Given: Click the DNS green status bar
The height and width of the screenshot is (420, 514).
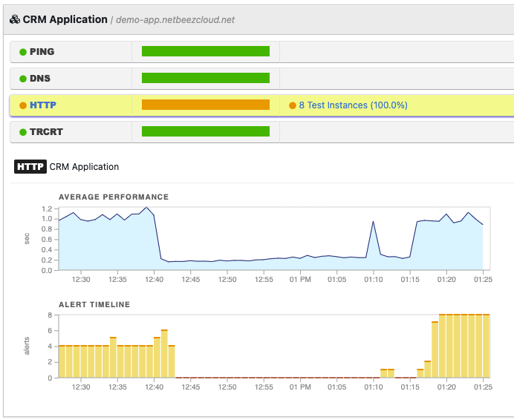Looking at the screenshot, I should [206, 78].
